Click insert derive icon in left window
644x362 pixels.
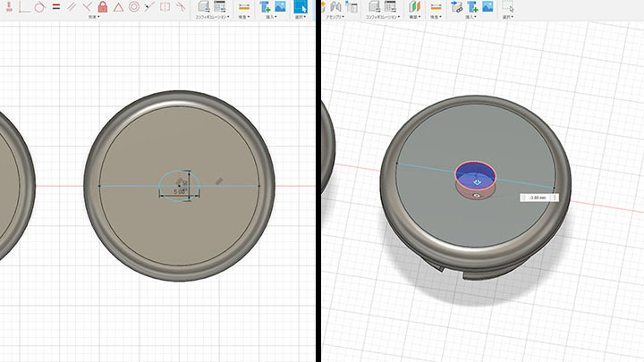(265, 6)
